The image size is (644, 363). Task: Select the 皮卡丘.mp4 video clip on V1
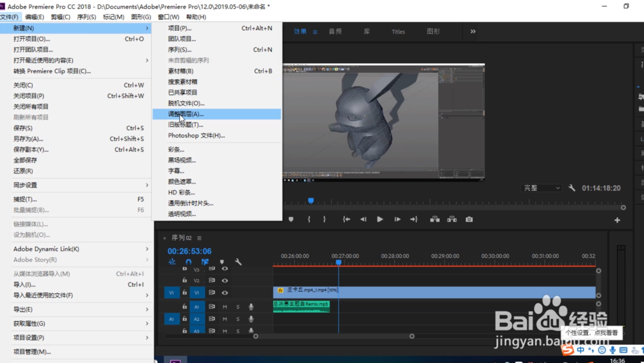(434, 292)
